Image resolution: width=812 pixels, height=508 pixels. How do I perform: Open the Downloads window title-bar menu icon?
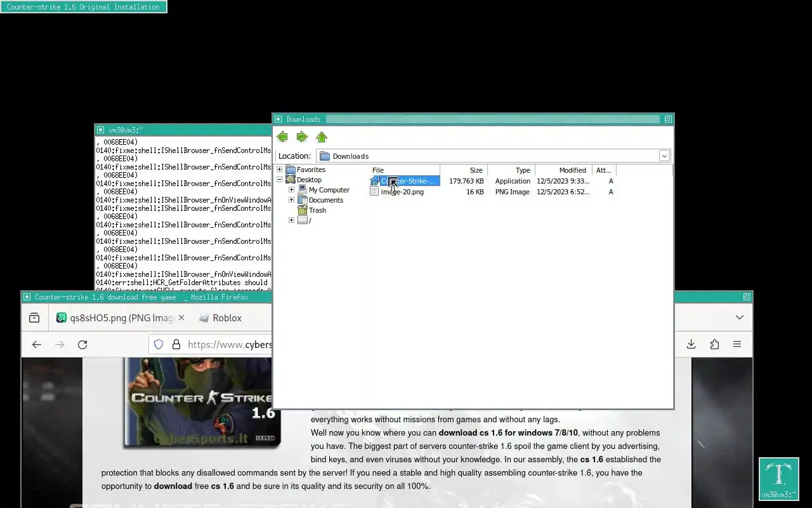[278, 119]
